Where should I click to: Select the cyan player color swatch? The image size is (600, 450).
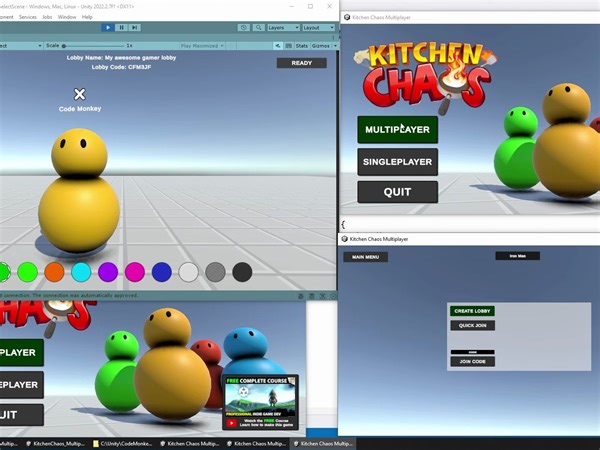pos(81,272)
